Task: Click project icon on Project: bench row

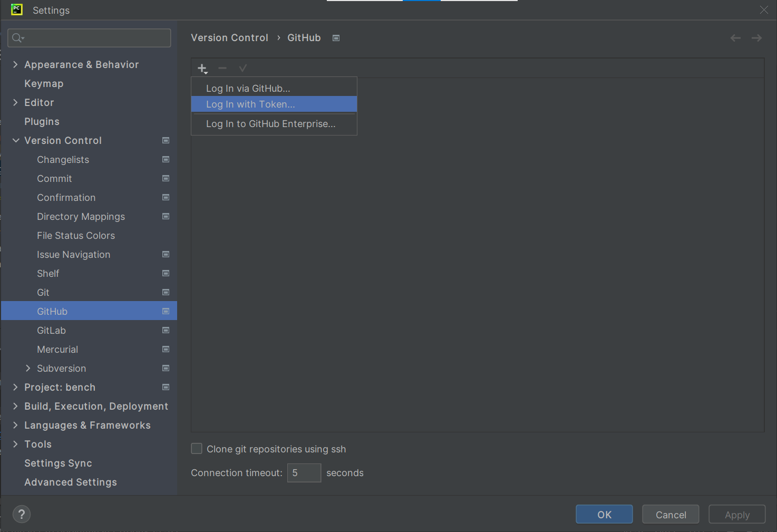Action: (166, 387)
